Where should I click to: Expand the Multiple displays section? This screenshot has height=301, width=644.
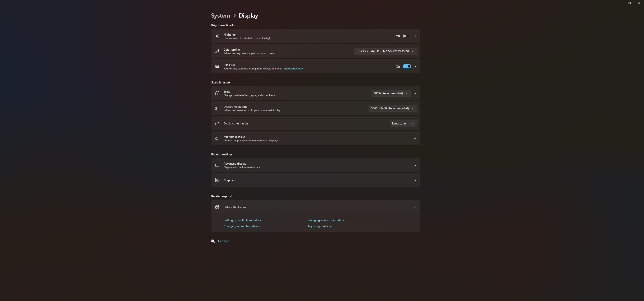pyautogui.click(x=415, y=138)
